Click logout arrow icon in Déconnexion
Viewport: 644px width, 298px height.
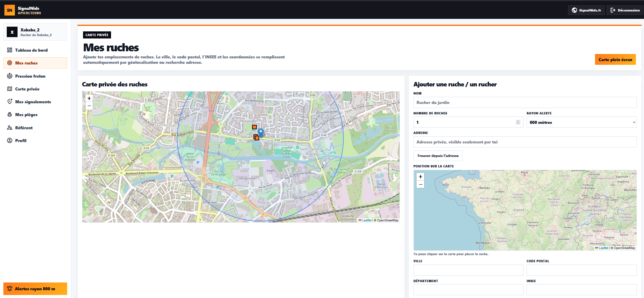[x=613, y=10]
